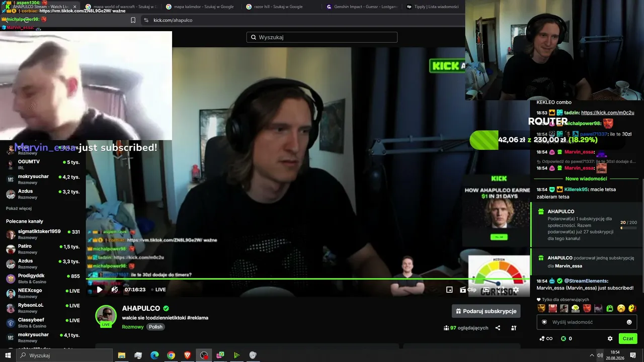Image resolution: width=644 pixels, height=362 pixels.
Task: Open the Kick search field Wyszukaj
Action: 322,37
